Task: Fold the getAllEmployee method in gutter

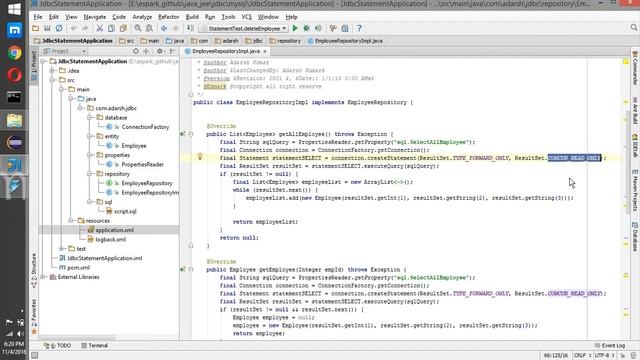Action: pyautogui.click(x=191, y=134)
